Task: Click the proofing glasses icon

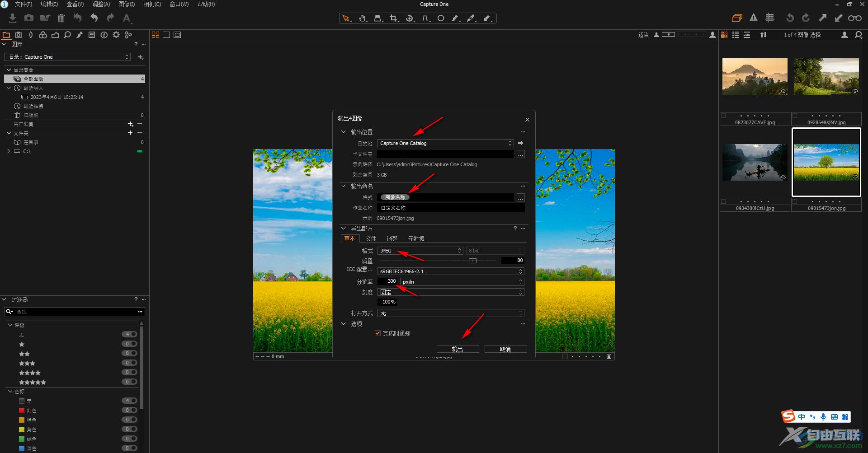Action: pyautogui.click(x=854, y=18)
